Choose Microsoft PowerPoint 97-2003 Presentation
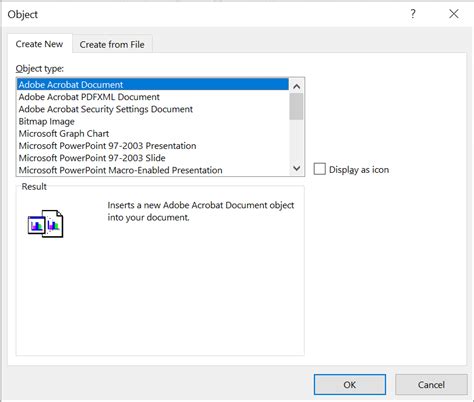Screen dimensions: 474x402 tap(153, 146)
